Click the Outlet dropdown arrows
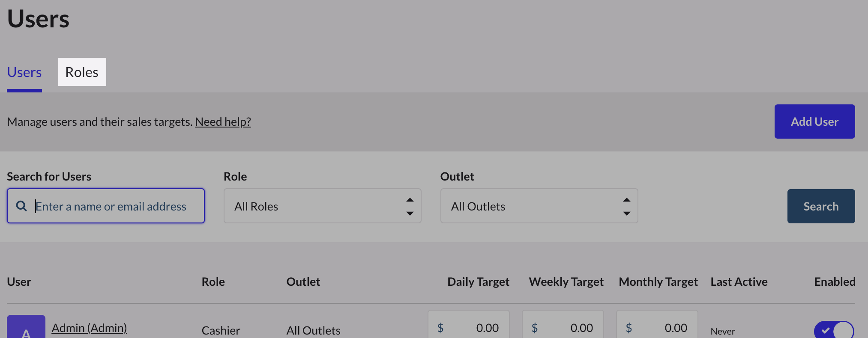Screen dimensions: 868x338 click(627, 206)
